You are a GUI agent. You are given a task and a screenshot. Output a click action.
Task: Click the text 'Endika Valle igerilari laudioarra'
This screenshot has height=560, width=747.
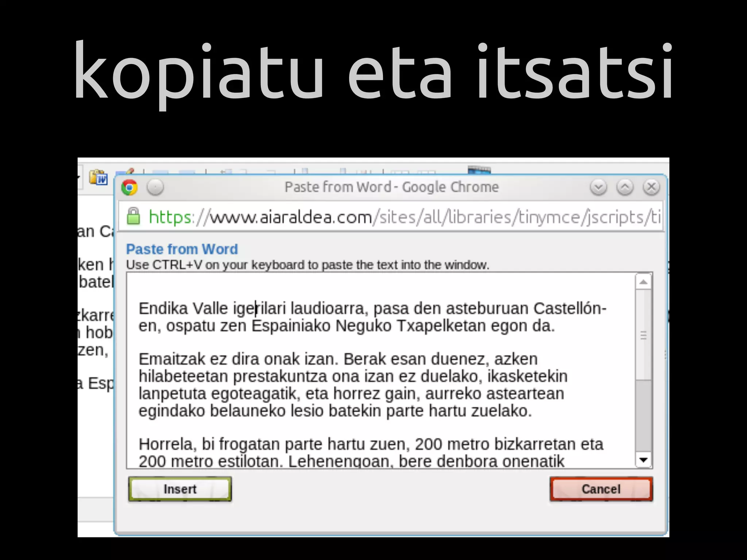[251, 309]
